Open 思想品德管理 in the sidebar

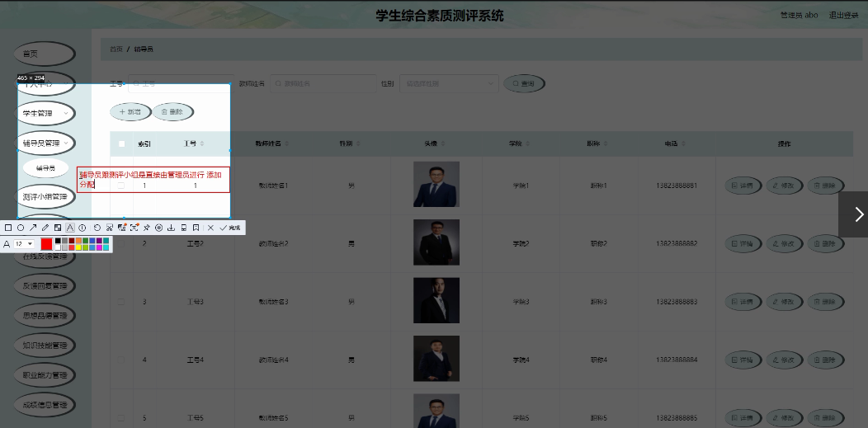45,316
